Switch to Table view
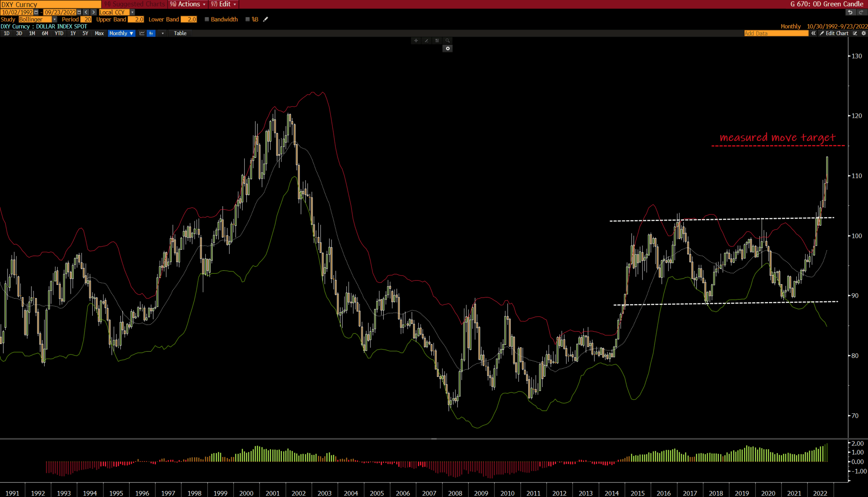Screen dimensions: 868x497 click(x=180, y=33)
